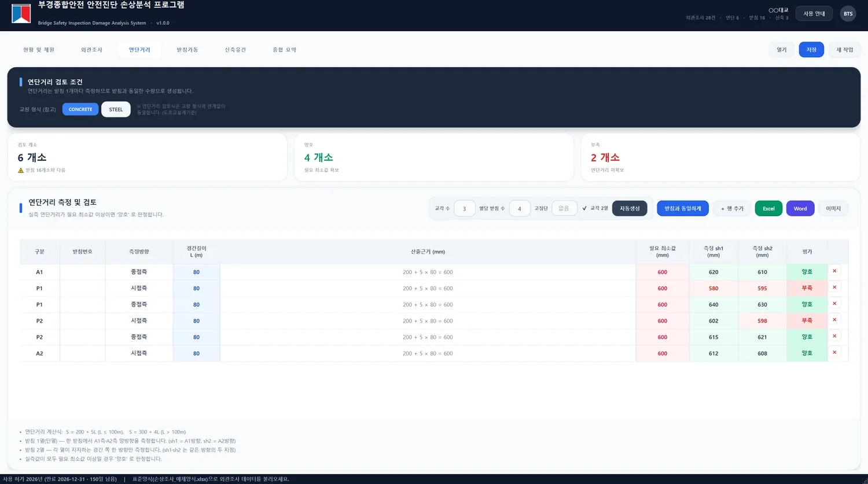Open the 고정단 dropdown showing 없음
Screen dimensions: 868x484
click(x=564, y=208)
